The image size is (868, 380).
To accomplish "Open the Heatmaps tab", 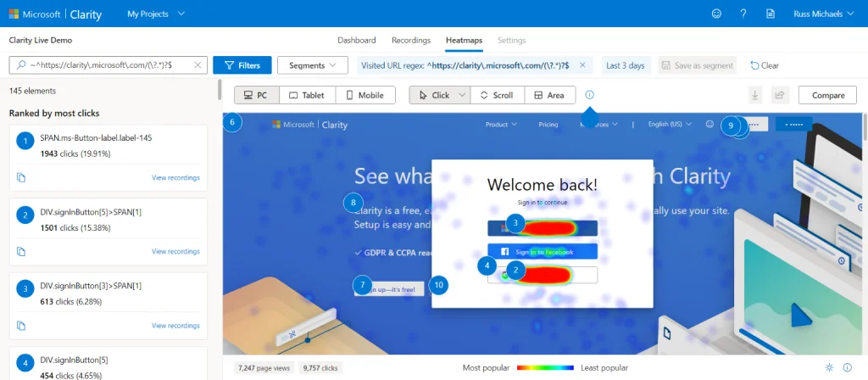I will (x=464, y=41).
